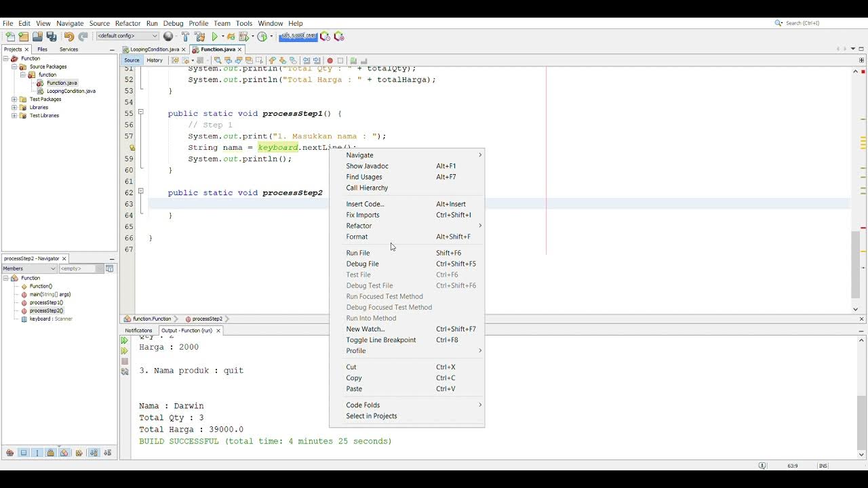Toggle Show Inner Classes navigator filter
The image size is (868, 488).
64,453
